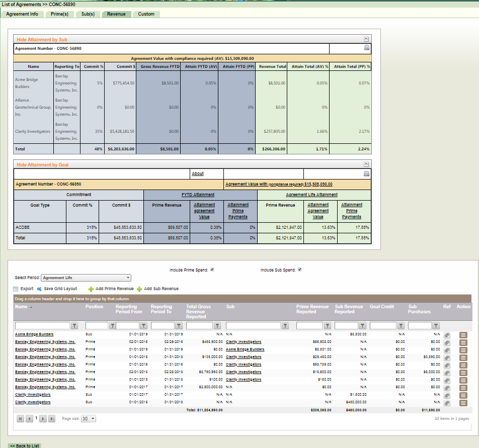Switch to Agreement Info tab

(22, 14)
